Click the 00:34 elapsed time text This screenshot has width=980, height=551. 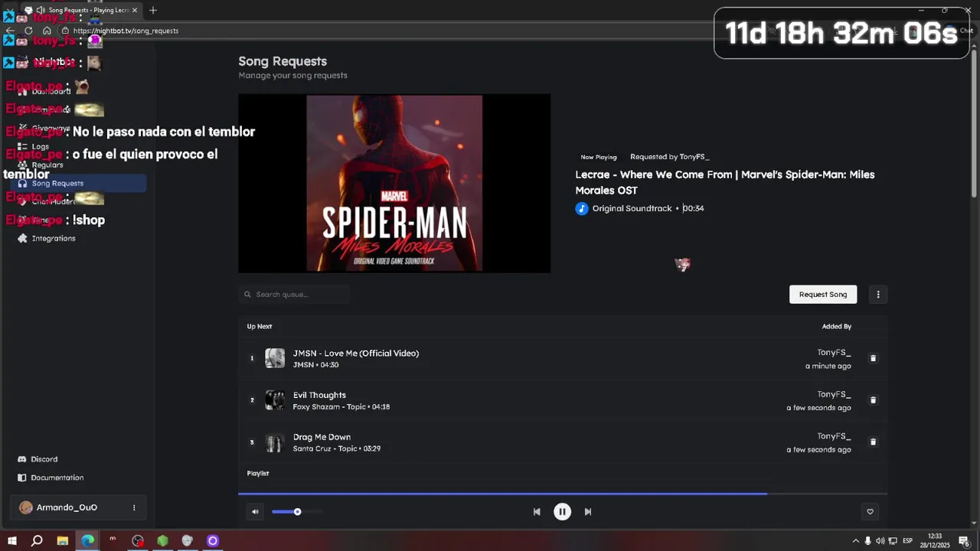pos(694,209)
